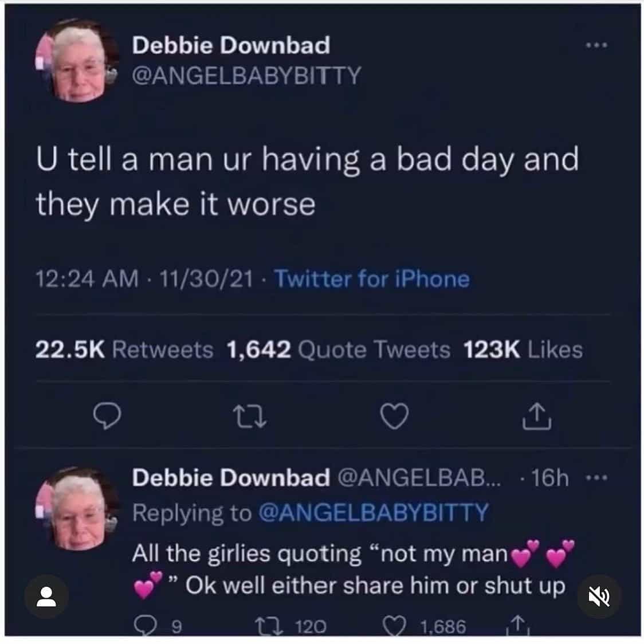Image resolution: width=644 pixels, height=644 pixels.
Task: Open Debbie Downbad's avatar on reply tweet
Action: click(77, 508)
